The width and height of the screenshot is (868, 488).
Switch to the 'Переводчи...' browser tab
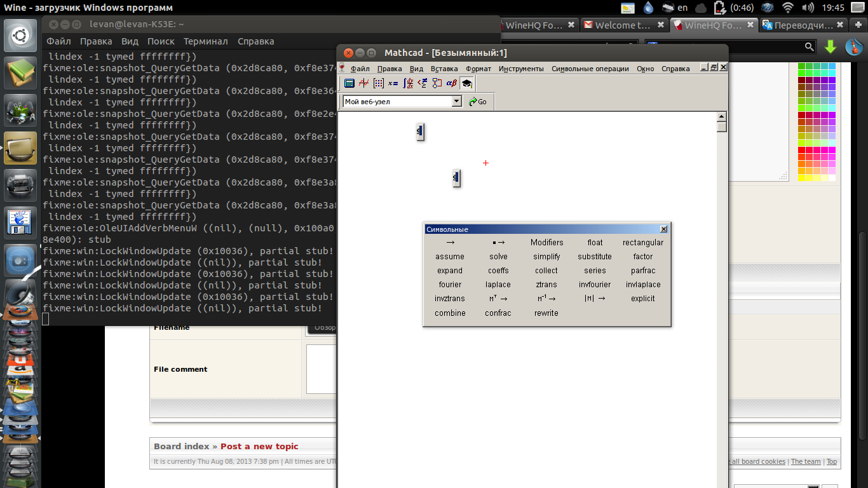coord(803,25)
